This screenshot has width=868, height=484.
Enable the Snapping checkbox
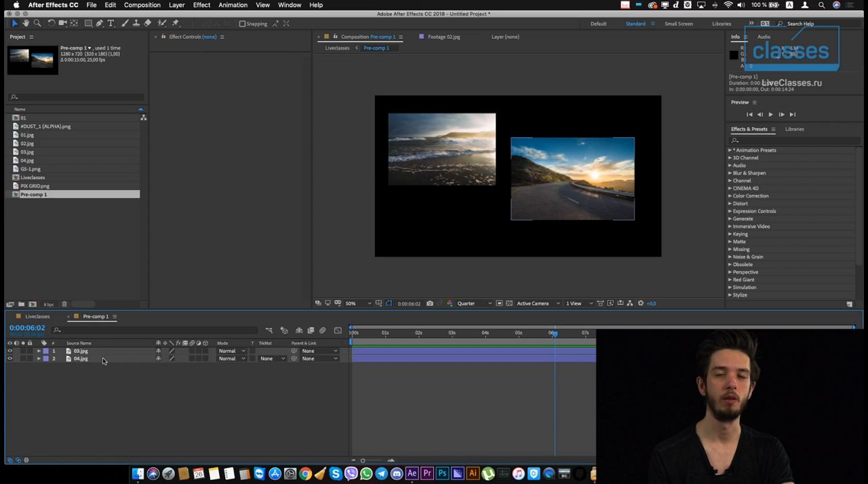pos(243,23)
